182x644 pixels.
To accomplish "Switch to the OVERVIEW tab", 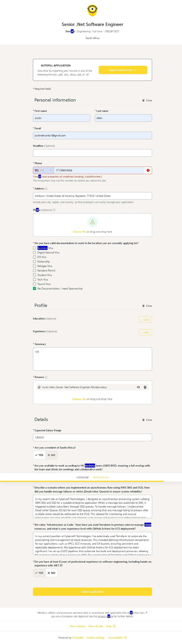I will click(x=82, y=477).
